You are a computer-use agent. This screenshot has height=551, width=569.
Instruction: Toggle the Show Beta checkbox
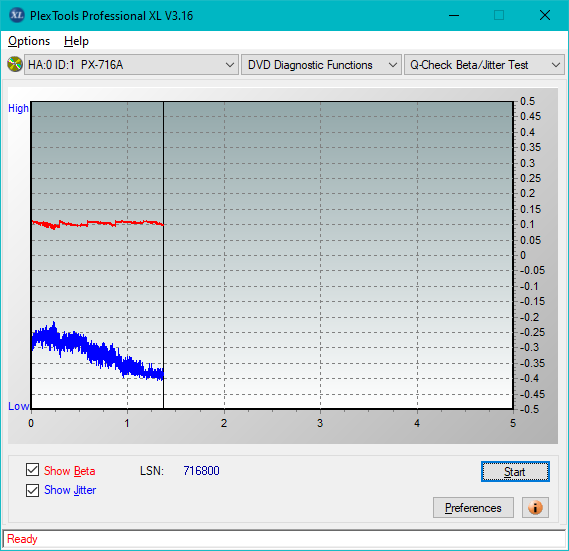click(x=32, y=470)
